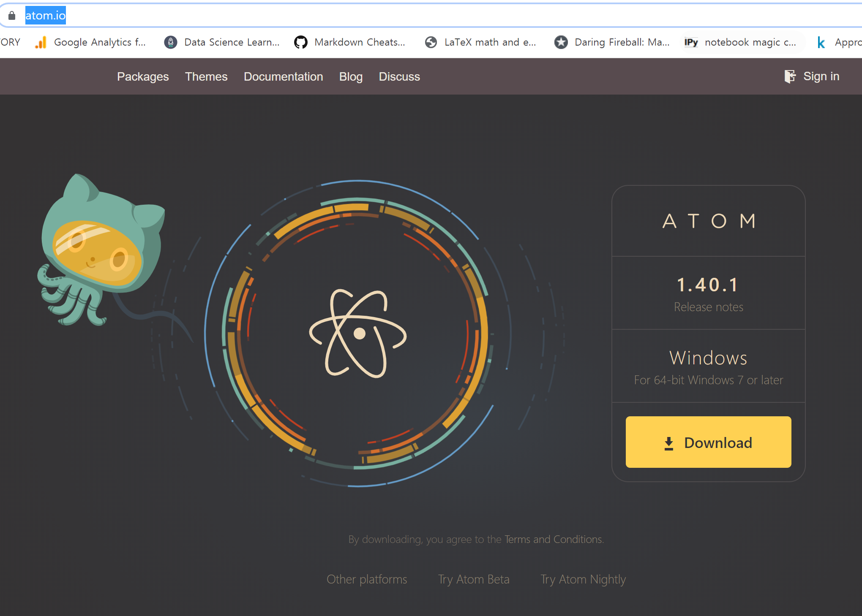
Task: Open the Discuss nav link
Action: (x=399, y=77)
